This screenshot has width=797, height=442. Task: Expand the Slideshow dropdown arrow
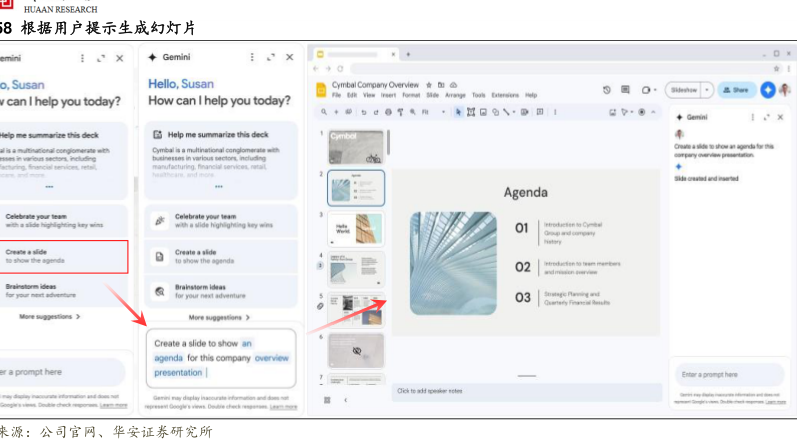point(708,90)
